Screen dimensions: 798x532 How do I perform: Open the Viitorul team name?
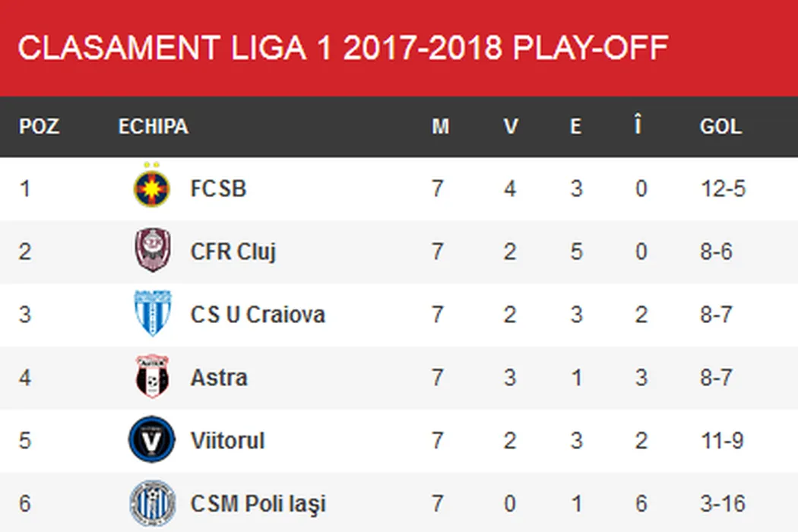coord(227,441)
